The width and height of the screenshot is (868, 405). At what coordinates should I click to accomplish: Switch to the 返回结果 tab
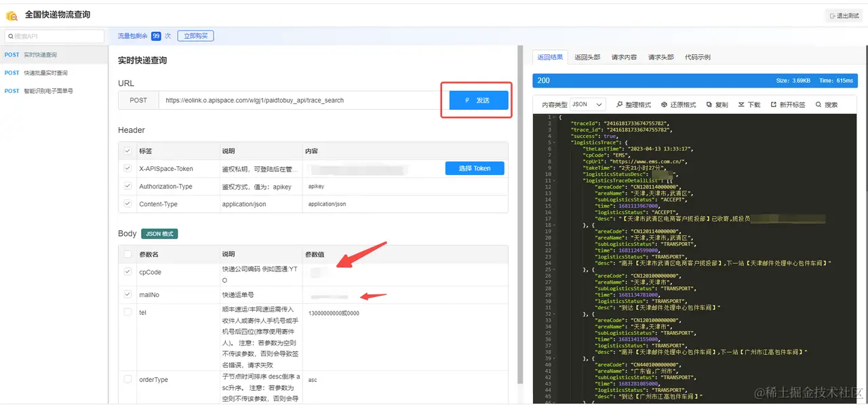point(550,57)
